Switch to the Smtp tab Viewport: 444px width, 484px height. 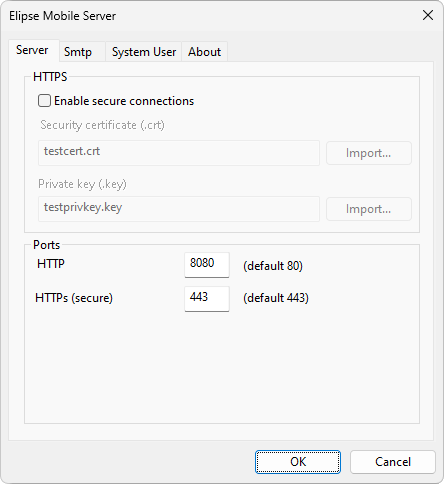click(x=82, y=52)
